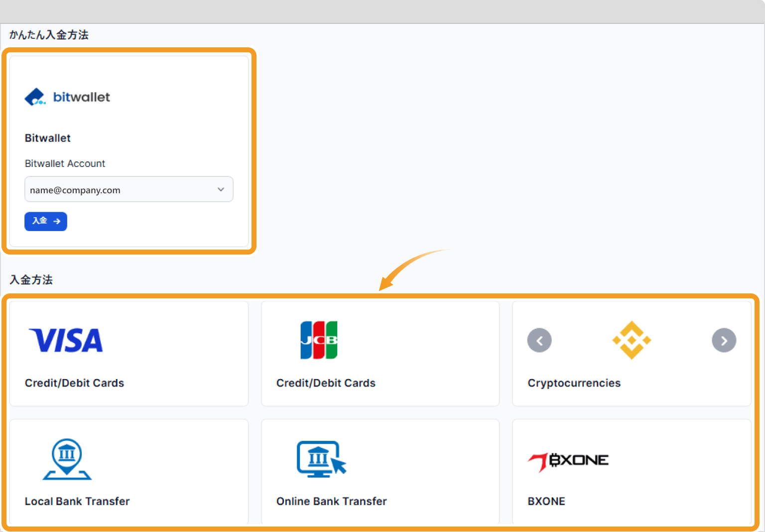Show previous cryptocurrency with left arrow

coord(539,341)
